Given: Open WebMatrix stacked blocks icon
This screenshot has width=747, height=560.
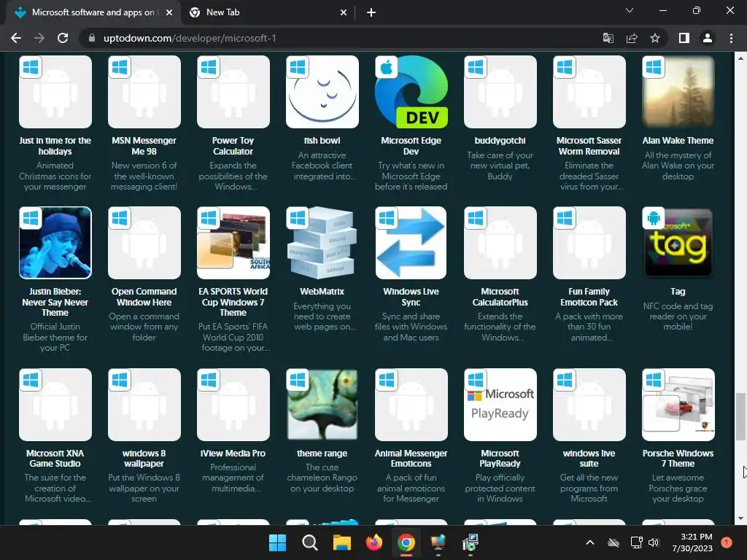Looking at the screenshot, I should tap(322, 243).
